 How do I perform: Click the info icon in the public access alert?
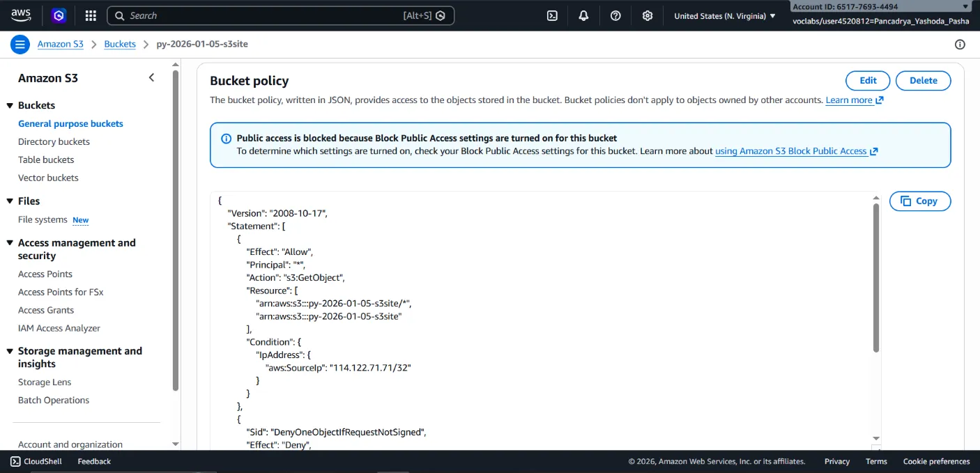coord(226,138)
